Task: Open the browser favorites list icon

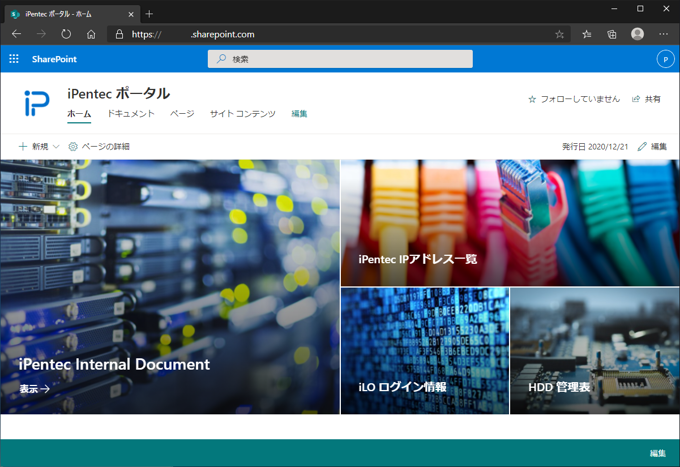Action: pos(586,34)
